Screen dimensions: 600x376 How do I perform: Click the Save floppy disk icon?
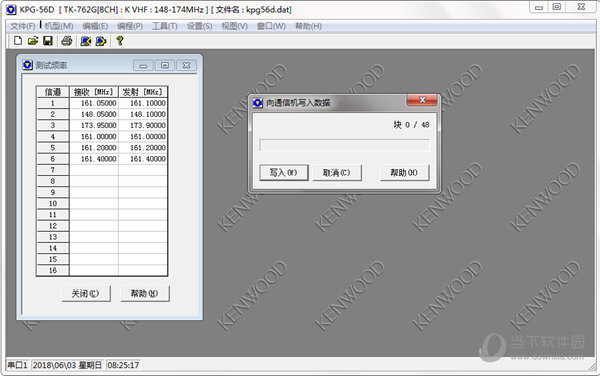pos(48,41)
